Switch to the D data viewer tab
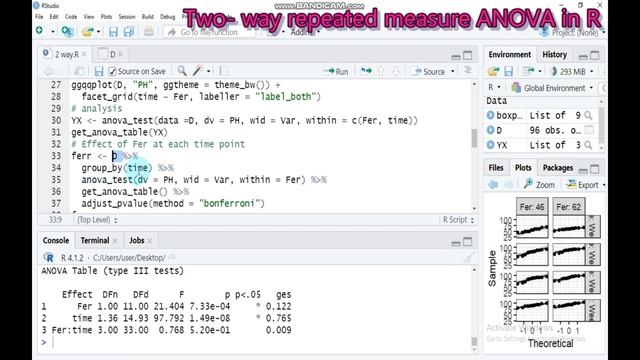This screenshot has width=640, height=360. coord(113,54)
